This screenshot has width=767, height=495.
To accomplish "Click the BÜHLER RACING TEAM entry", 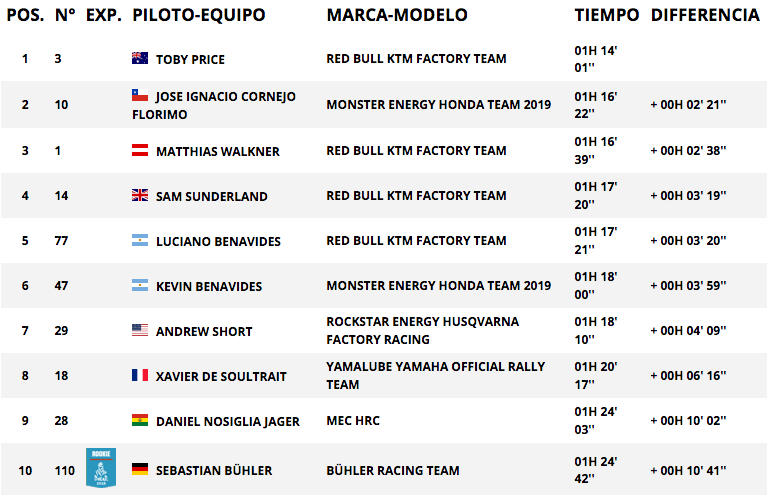I will coord(393,470).
